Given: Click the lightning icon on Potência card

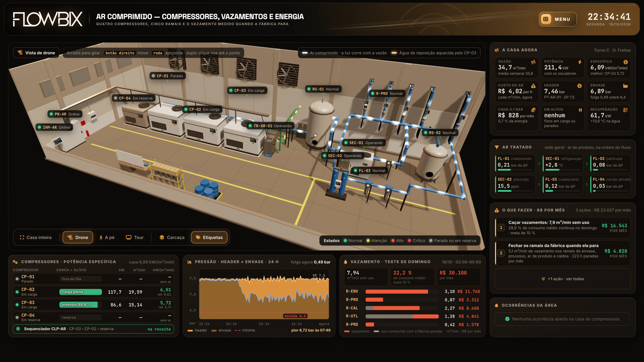Looking at the screenshot, I should click(580, 62).
